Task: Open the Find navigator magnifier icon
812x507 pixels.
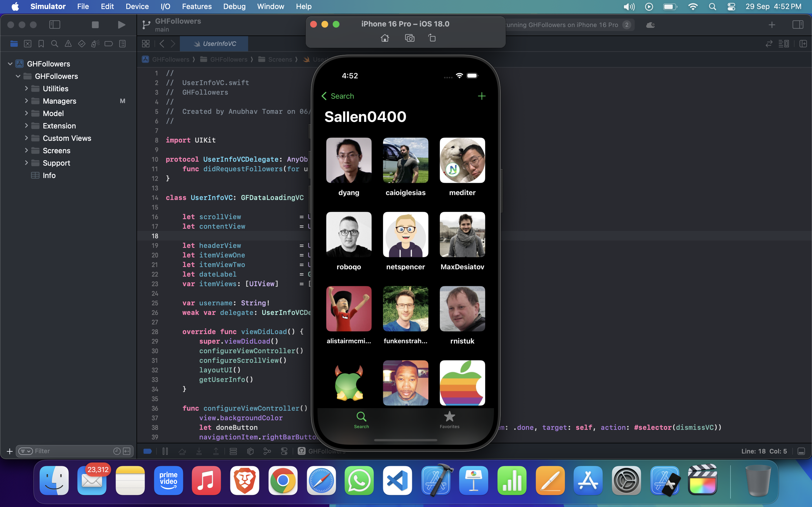Action: pos(54,44)
